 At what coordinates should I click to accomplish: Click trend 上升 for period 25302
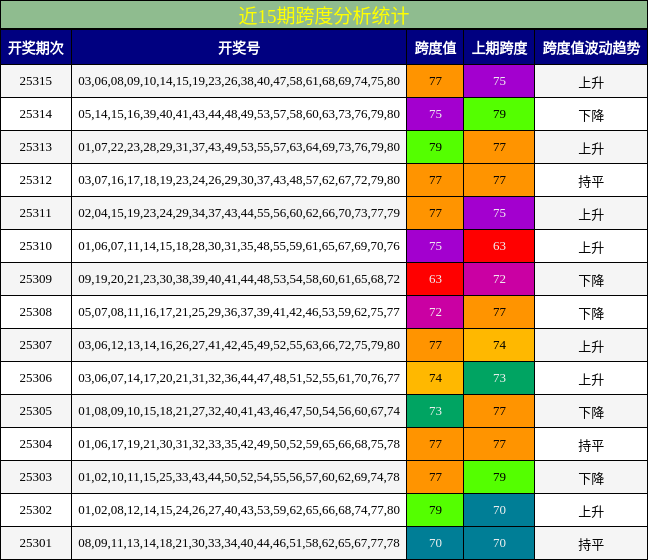point(591,511)
